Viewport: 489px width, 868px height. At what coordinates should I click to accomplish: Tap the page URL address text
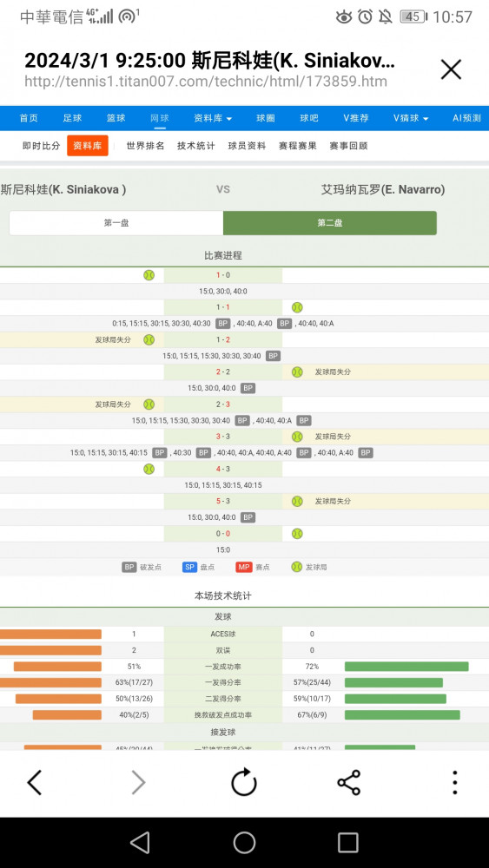(x=206, y=82)
